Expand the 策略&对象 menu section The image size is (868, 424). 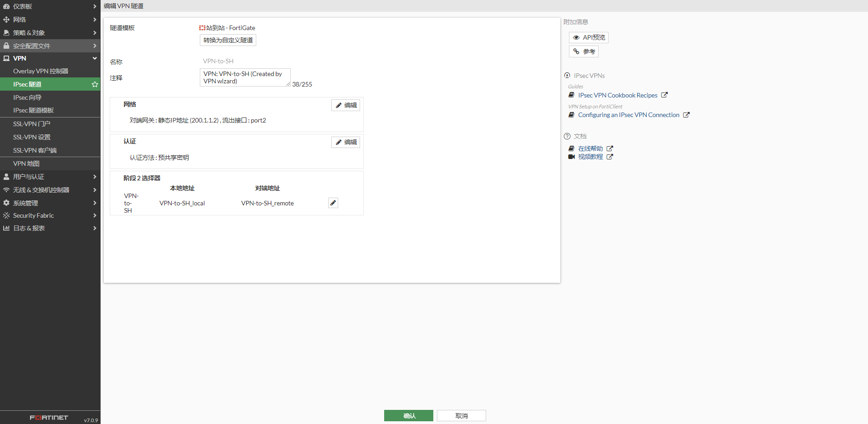[50, 33]
